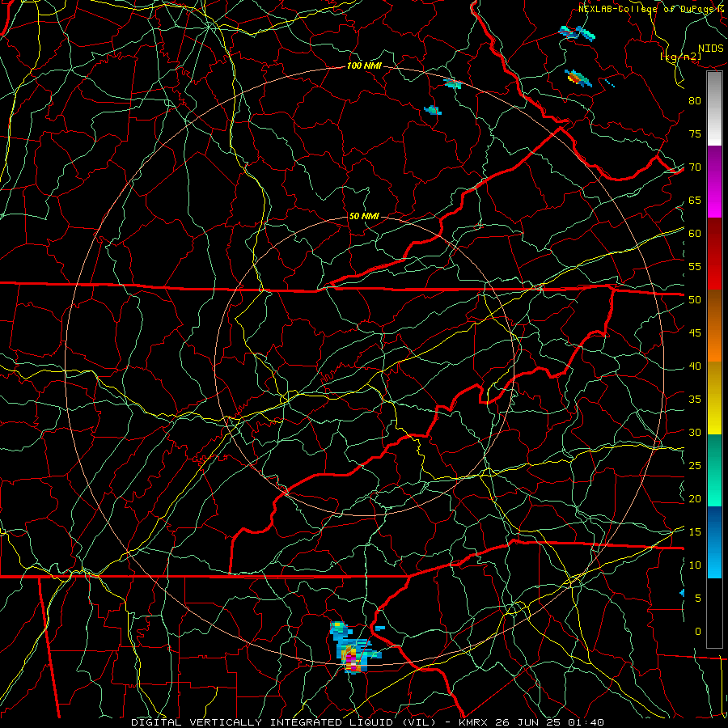Click the 55 value on the VIL scale
This screenshot has height=728, width=728.
click(x=695, y=266)
